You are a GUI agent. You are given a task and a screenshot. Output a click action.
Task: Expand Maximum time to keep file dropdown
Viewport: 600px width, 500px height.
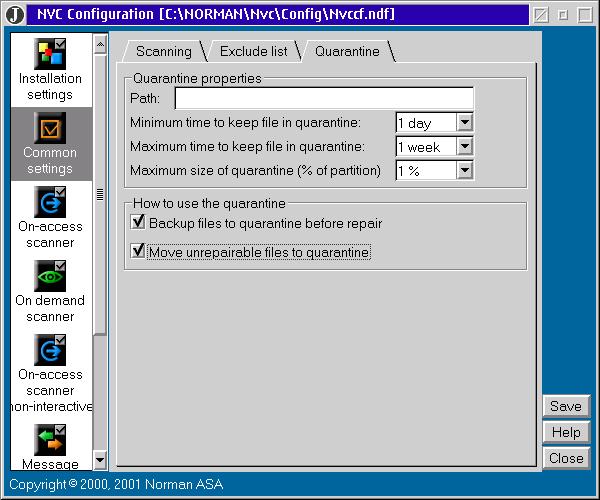(x=465, y=146)
